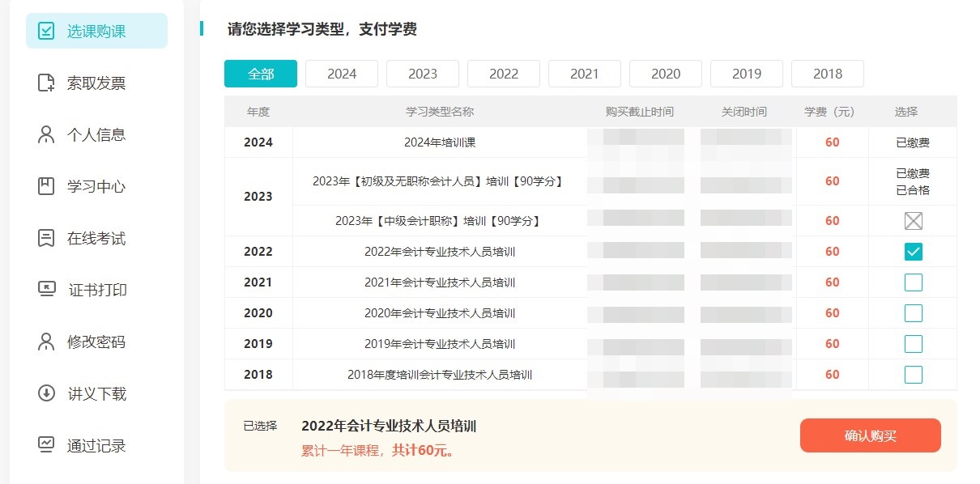Filter courses by 2018 tab

[x=828, y=74]
